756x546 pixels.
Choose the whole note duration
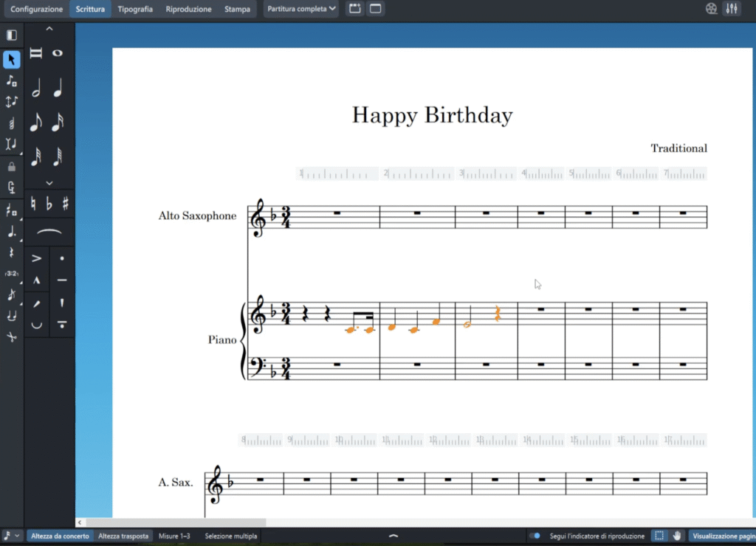point(58,53)
